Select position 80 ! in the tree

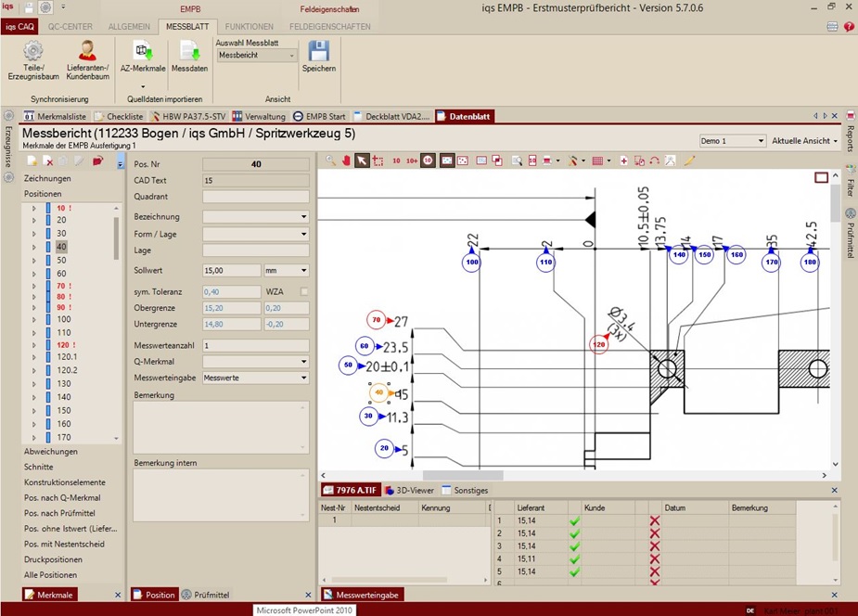pos(63,297)
